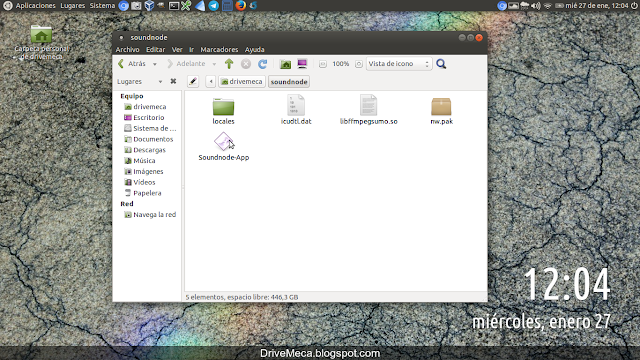Open the VirtualBox launcher in the top panel

(149, 6)
